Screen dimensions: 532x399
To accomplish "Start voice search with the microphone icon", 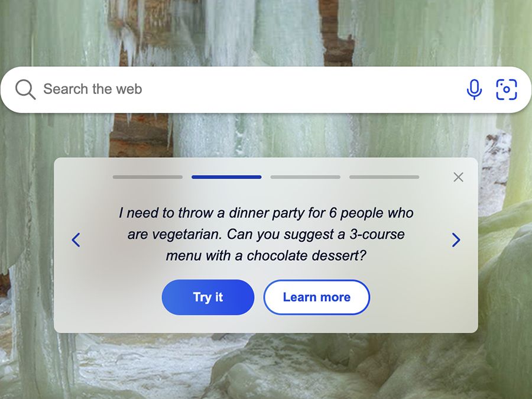I will [x=474, y=89].
